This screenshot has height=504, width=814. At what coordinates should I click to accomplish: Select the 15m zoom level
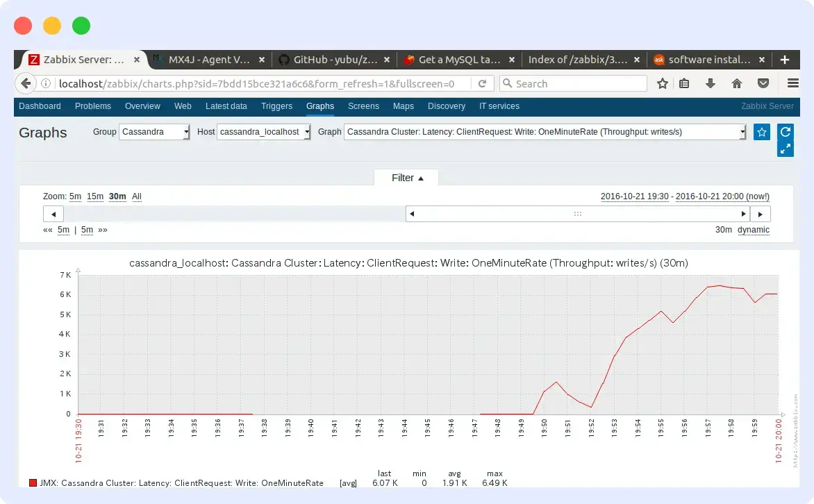95,196
